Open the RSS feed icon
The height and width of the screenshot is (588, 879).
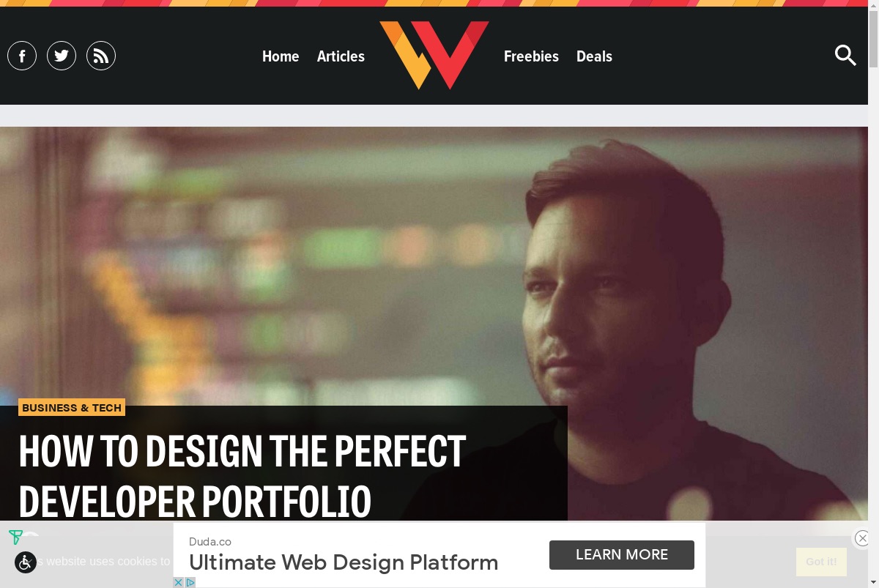101,56
